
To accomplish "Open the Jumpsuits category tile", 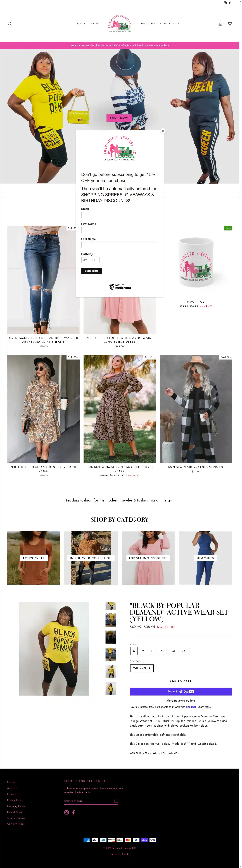I will pos(205,558).
